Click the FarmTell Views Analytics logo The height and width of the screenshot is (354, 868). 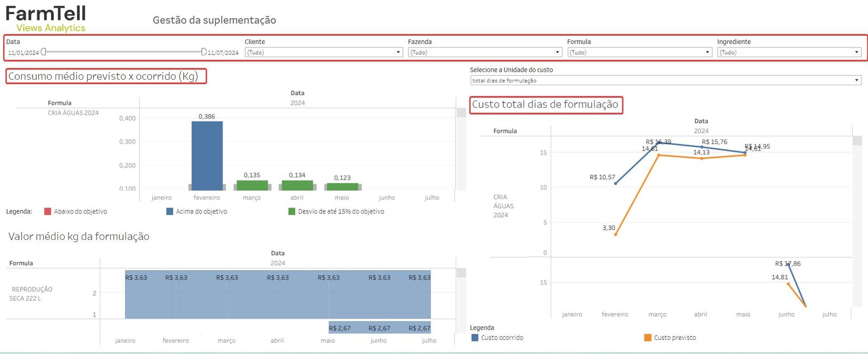click(x=46, y=19)
